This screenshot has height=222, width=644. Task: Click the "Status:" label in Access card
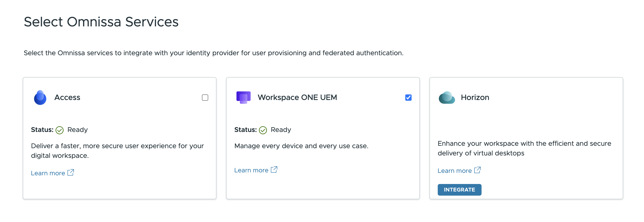coord(42,130)
